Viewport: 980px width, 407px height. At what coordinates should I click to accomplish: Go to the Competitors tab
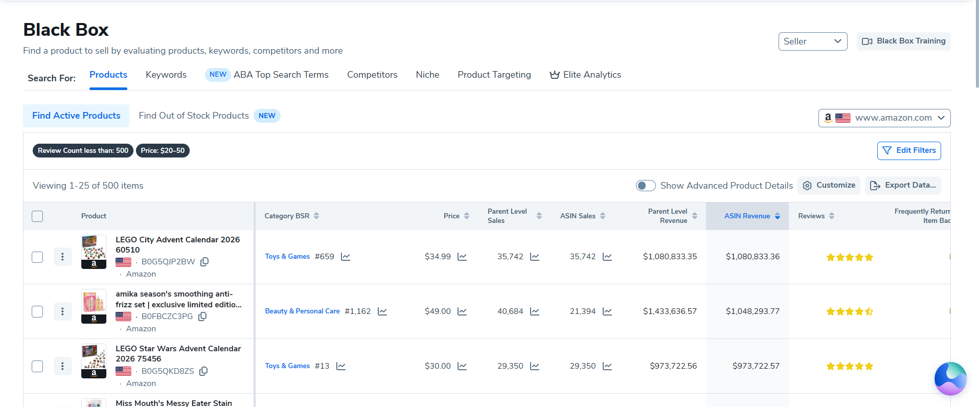click(372, 75)
